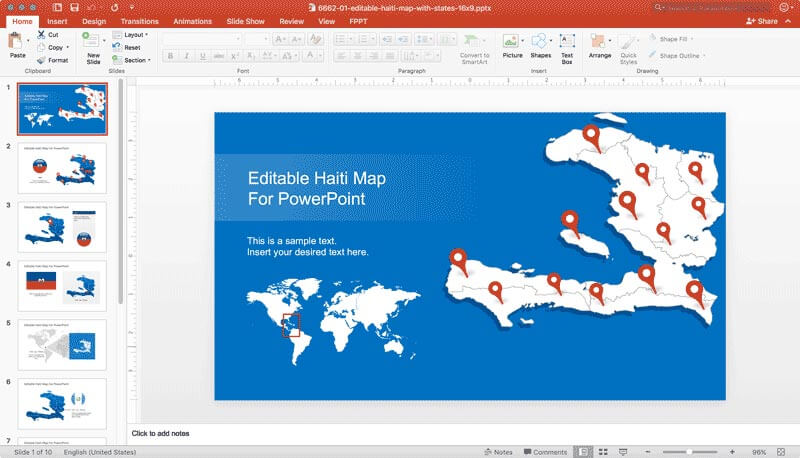Open the Review tab
The height and width of the screenshot is (458, 800).
point(291,21)
